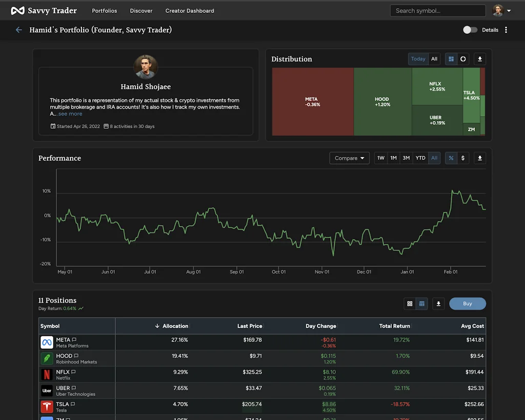
Task: Switch performance to dollar mode
Action: [462, 158]
